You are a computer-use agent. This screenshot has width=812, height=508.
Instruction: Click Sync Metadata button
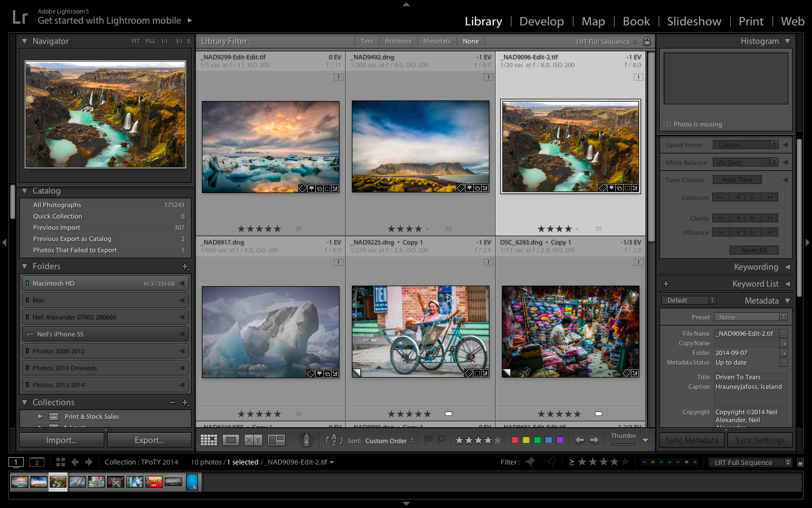click(x=692, y=440)
